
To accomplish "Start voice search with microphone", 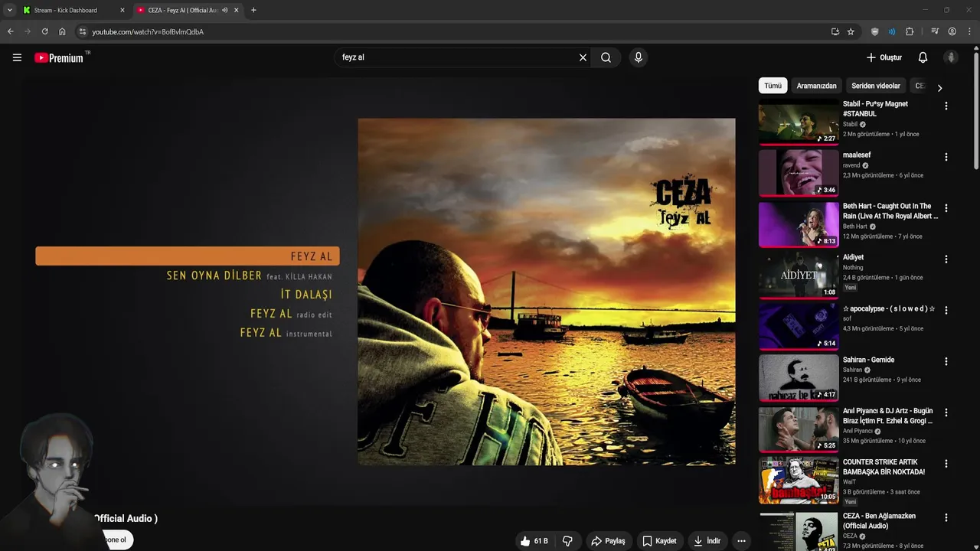I will (639, 57).
